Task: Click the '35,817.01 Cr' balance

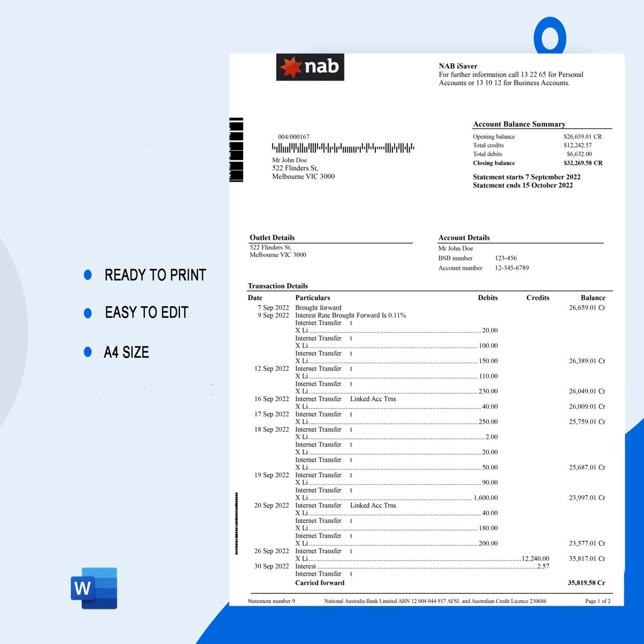Action: pyautogui.click(x=587, y=559)
